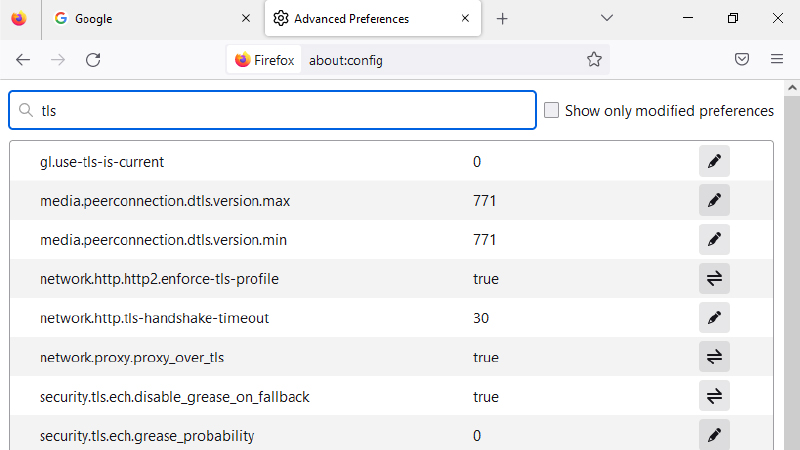
Task: Reload the current page
Action: pos(93,60)
